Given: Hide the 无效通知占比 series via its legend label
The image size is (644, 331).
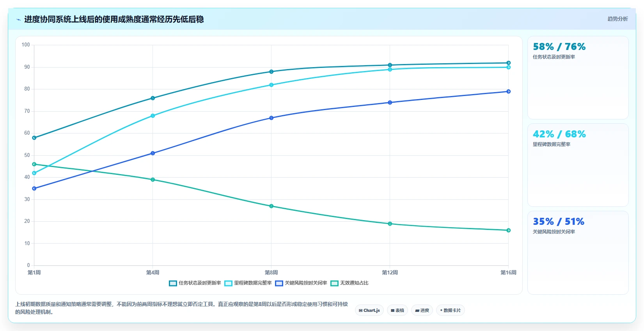Looking at the screenshot, I should pyautogui.click(x=354, y=283).
